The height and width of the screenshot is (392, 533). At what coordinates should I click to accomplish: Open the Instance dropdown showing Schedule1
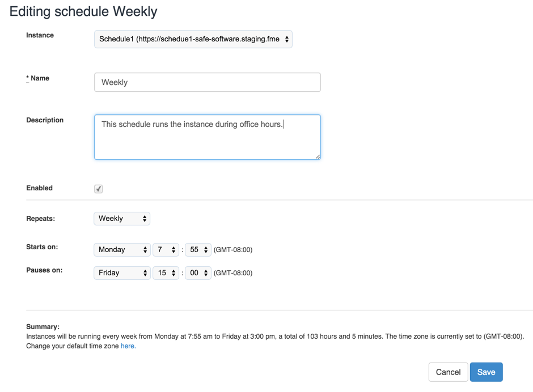pos(193,40)
